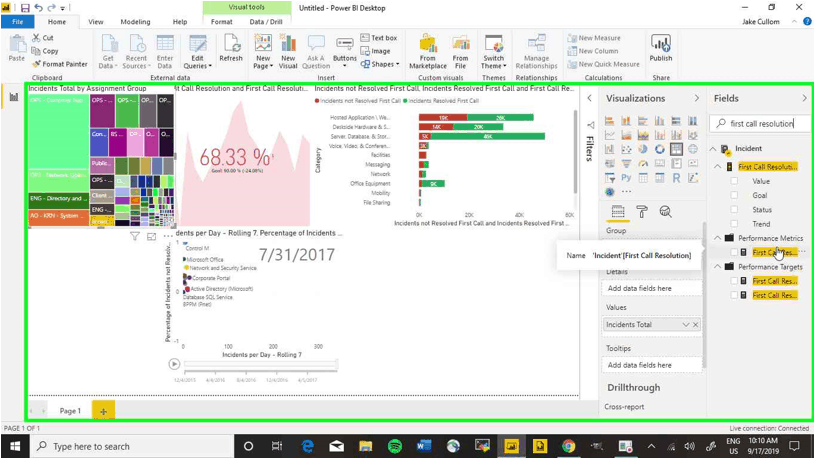Click the Publish button

[661, 48]
